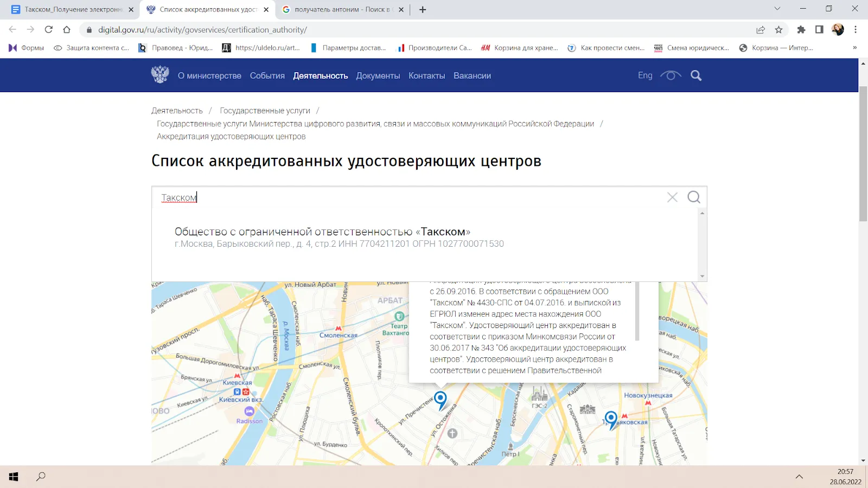Open the Смена юридического bookmark
This screenshot has height=488, width=868.
(x=692, y=48)
